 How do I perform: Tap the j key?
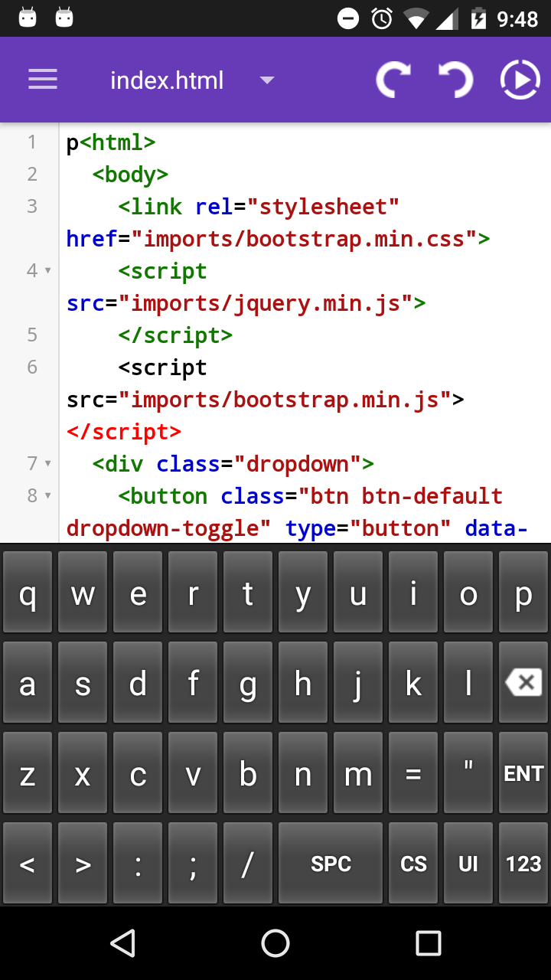pyautogui.click(x=358, y=682)
